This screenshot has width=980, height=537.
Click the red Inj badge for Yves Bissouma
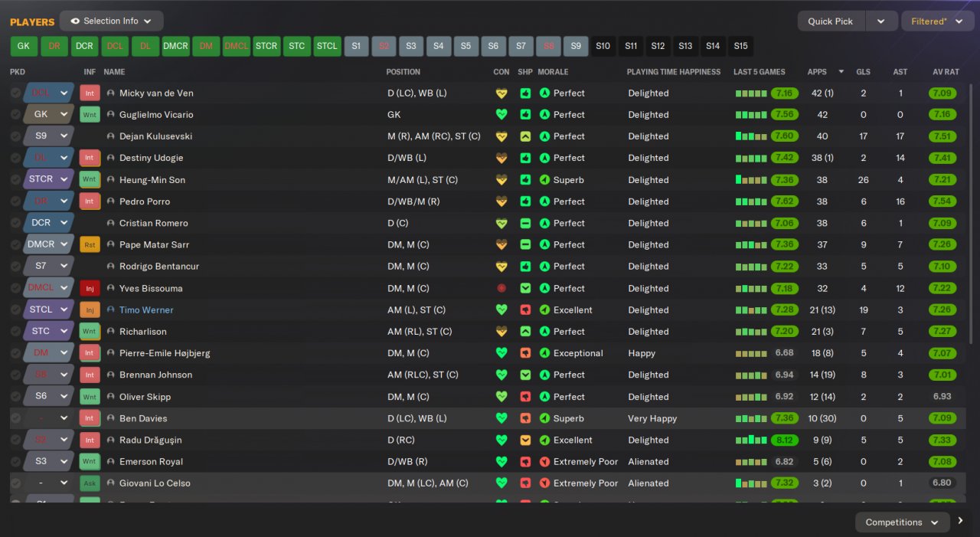coord(90,289)
